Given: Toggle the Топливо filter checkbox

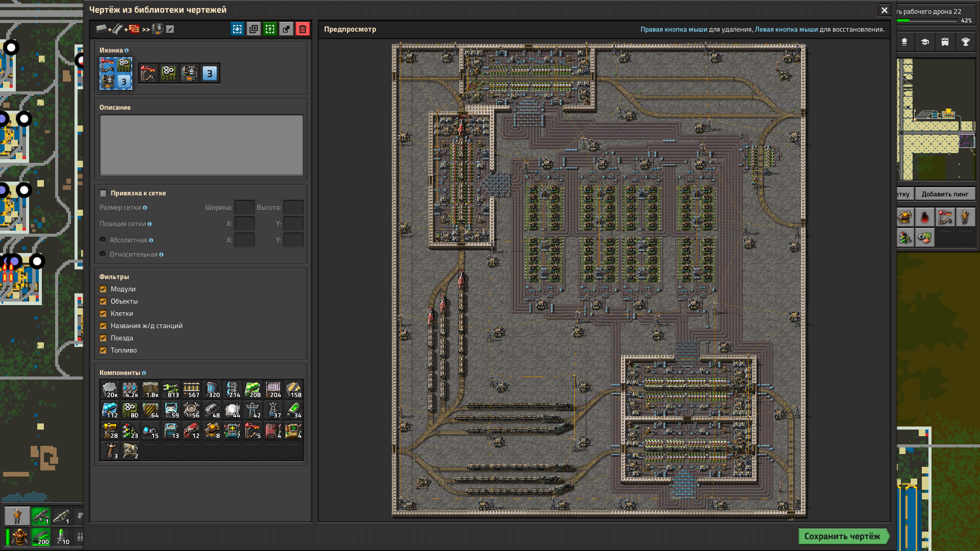Looking at the screenshot, I should 103,350.
